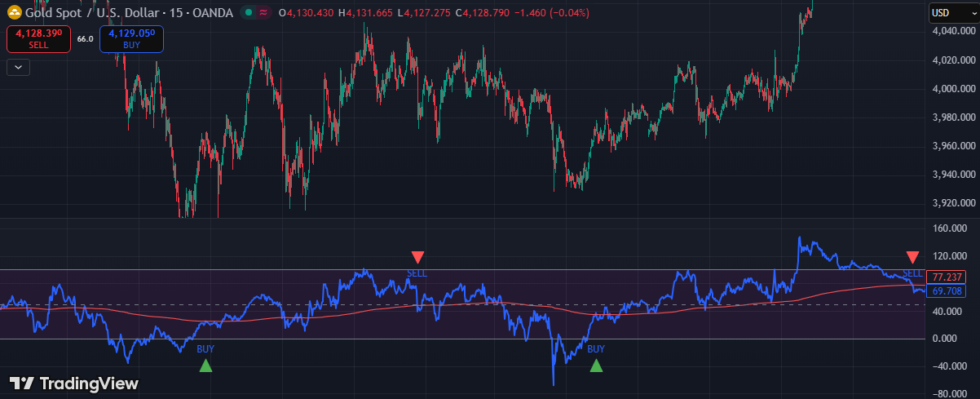Select the red 77.237 price label

(x=948, y=277)
